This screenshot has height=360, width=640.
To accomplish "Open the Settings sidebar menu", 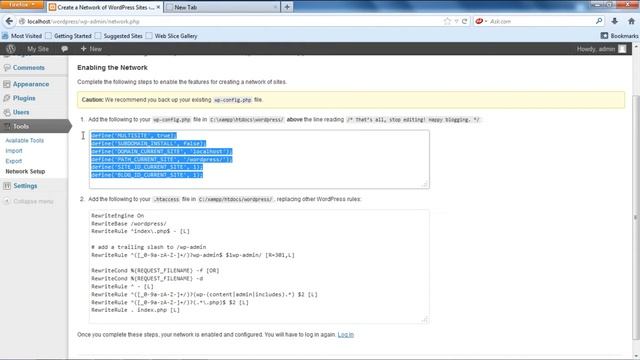I will pos(25,186).
